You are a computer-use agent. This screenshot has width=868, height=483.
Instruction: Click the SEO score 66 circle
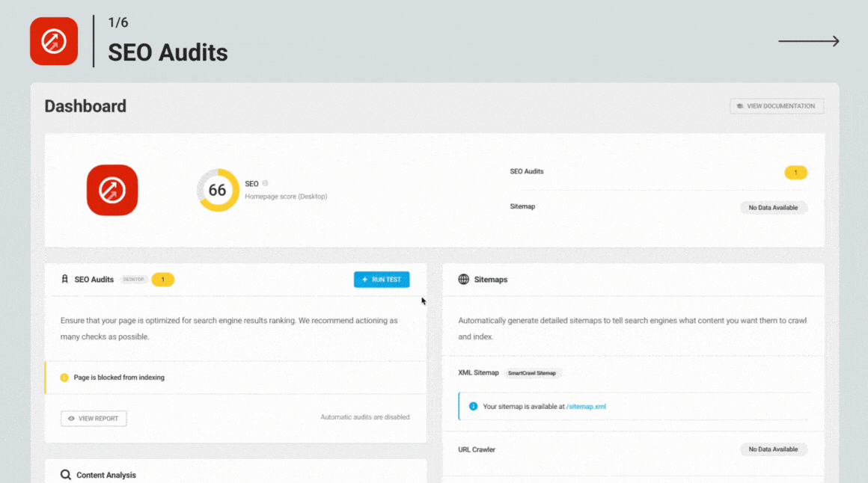pos(218,191)
